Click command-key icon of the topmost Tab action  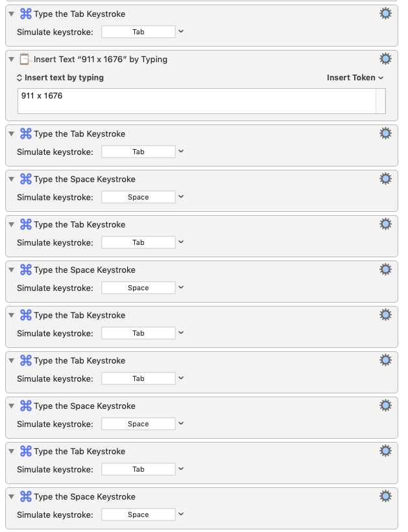click(x=26, y=14)
